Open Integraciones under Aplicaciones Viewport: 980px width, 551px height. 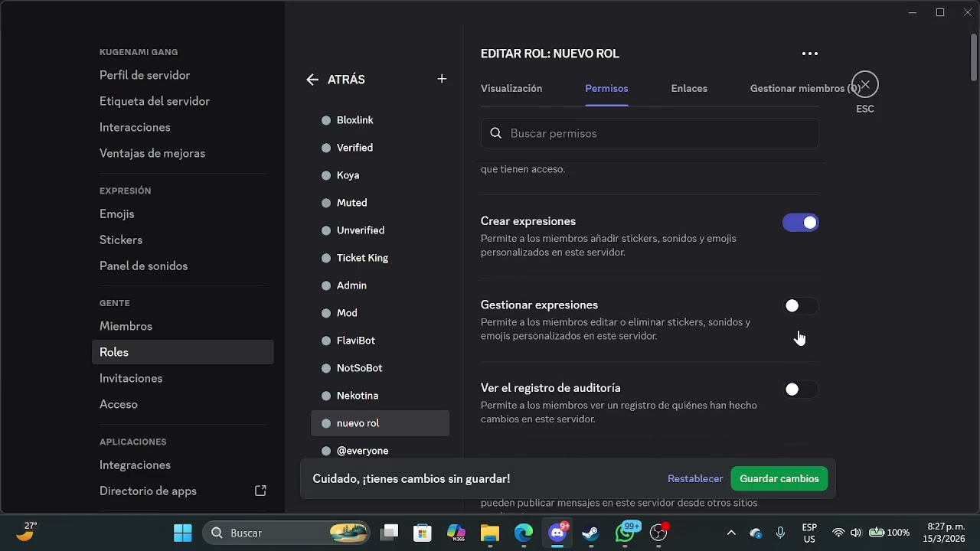point(135,465)
